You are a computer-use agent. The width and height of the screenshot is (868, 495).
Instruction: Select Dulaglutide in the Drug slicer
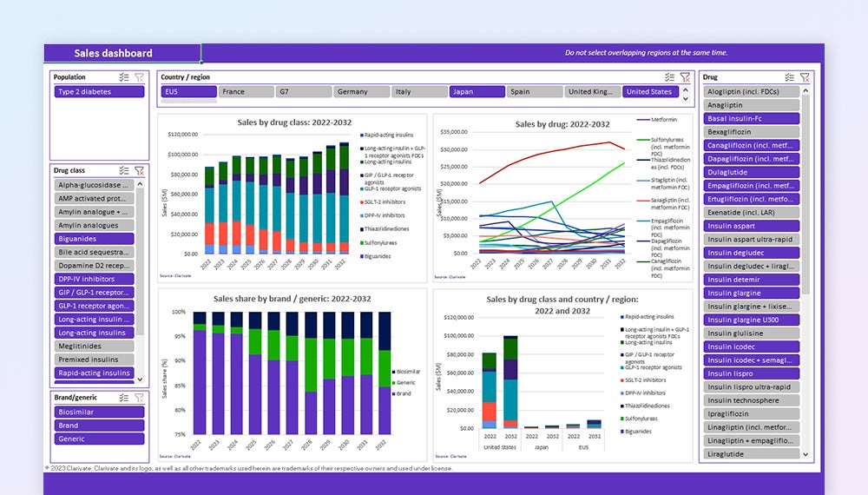click(x=749, y=172)
